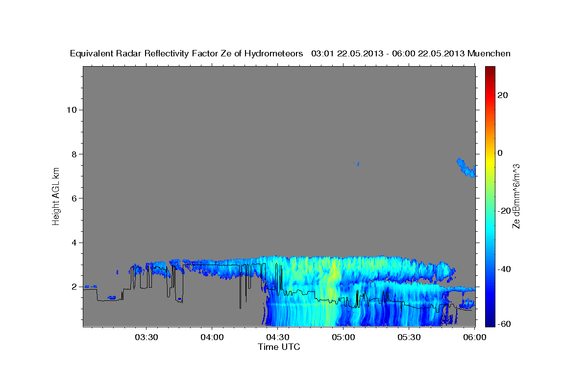The height and width of the screenshot is (392, 588).
Task: Pick the dark blue bottom of colorbar
Action: [x=490, y=322]
